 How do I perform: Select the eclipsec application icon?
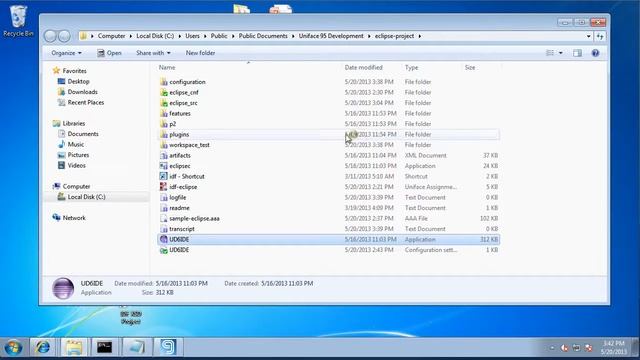coord(164,166)
